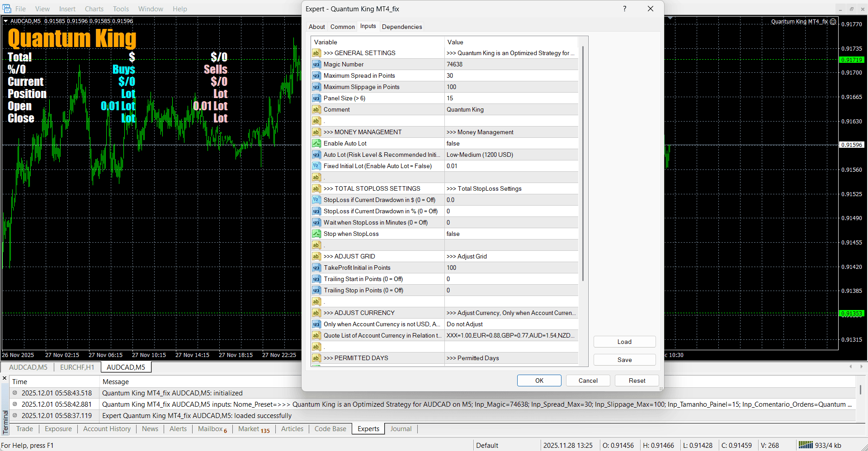Open the Default profile selector in the status bar
This screenshot has height=451, width=868.
(x=487, y=445)
